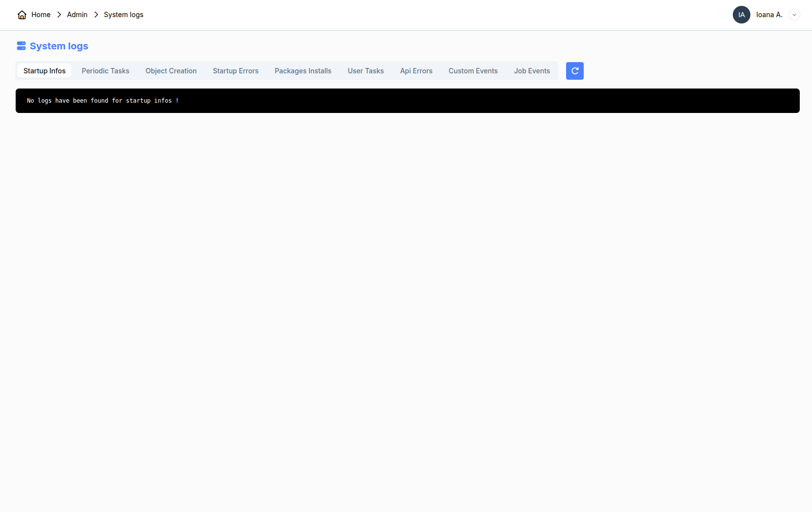Go to the Job Events tab
The height and width of the screenshot is (512, 812).
[x=532, y=71]
